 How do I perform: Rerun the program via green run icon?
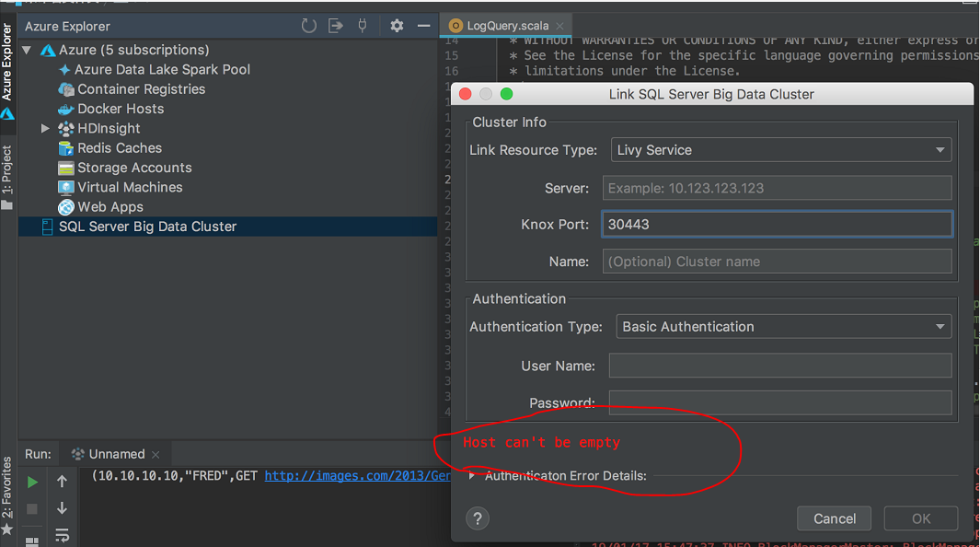coord(30,481)
